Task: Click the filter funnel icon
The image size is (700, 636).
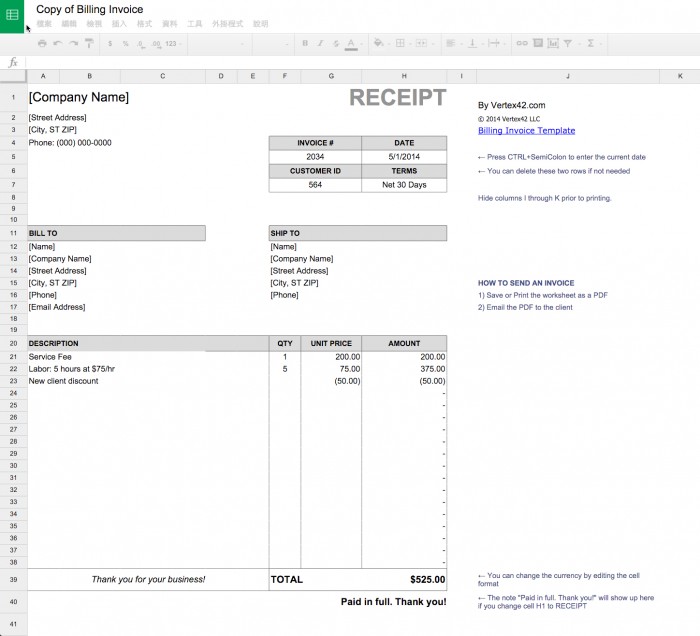Action: [568, 43]
